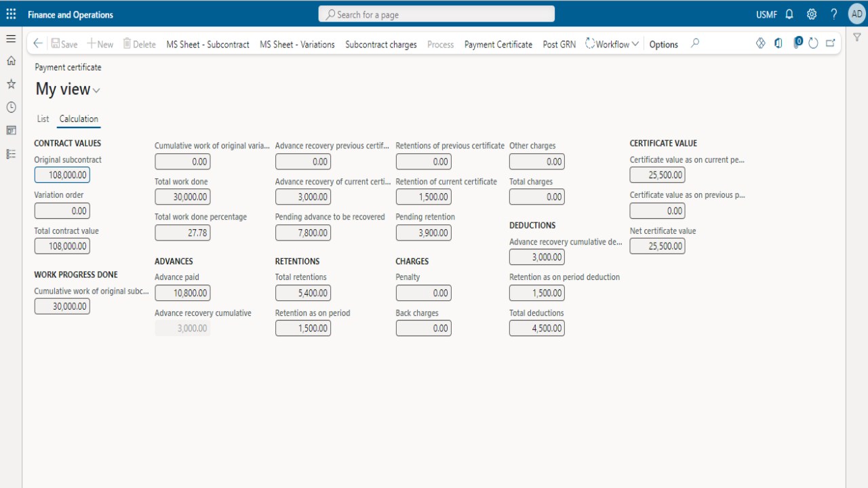The height and width of the screenshot is (488, 868).
Task: Click Advance recovery cumulative field
Action: 182,328
